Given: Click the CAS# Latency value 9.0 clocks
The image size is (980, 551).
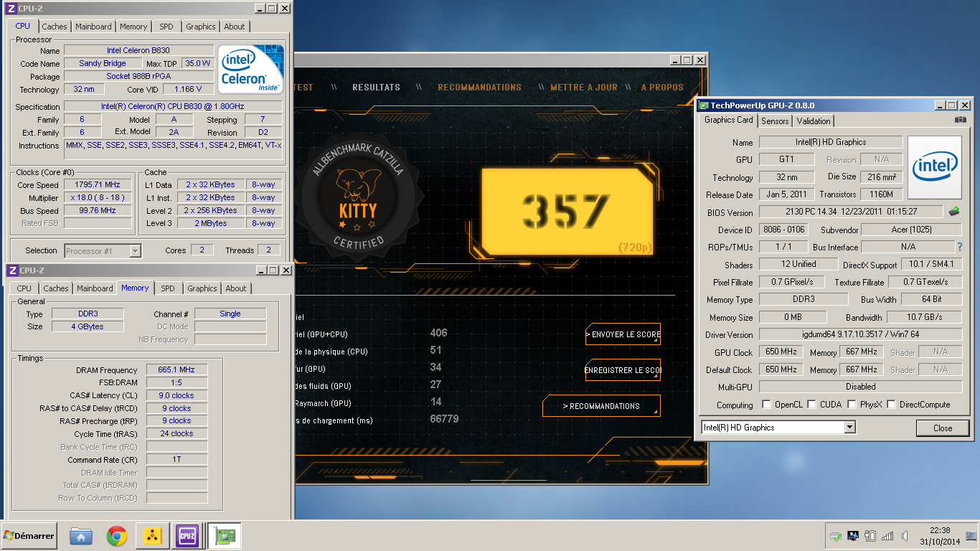Looking at the screenshot, I should coord(176,395).
